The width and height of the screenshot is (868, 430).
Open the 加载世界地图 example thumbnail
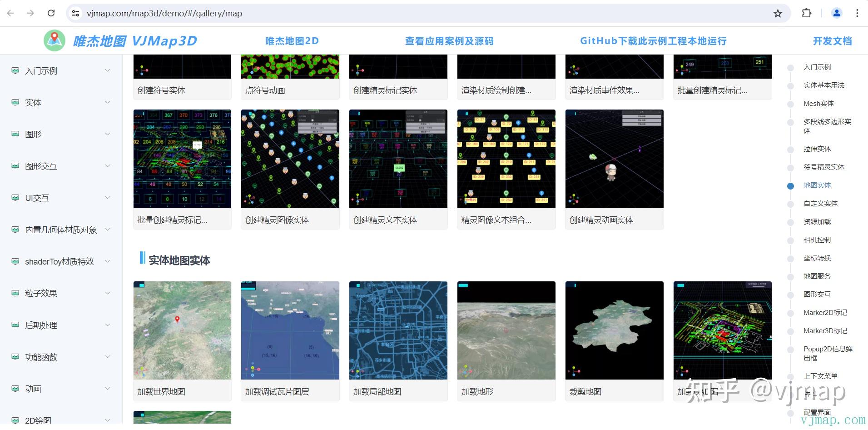tap(182, 330)
